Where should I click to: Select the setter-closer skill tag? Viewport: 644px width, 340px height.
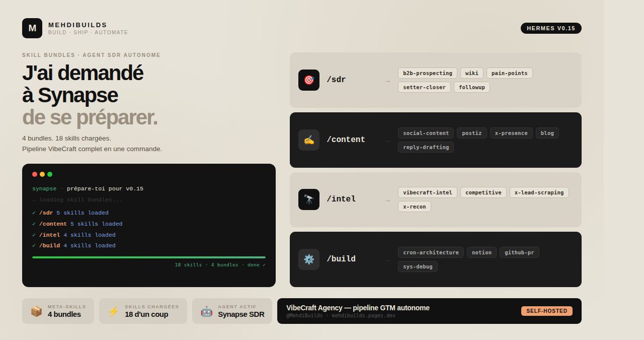[424, 87]
